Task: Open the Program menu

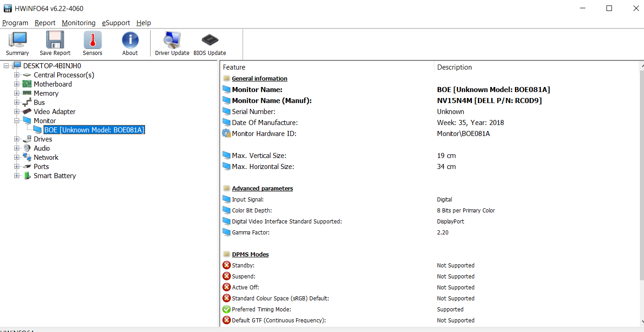Action: tap(15, 23)
